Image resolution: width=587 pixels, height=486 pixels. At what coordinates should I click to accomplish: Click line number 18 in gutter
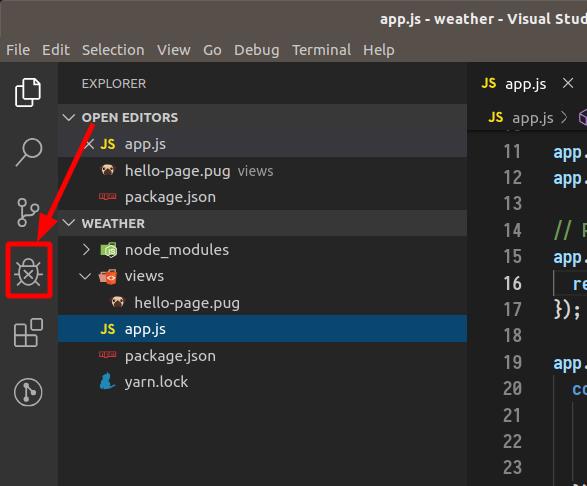[513, 336]
